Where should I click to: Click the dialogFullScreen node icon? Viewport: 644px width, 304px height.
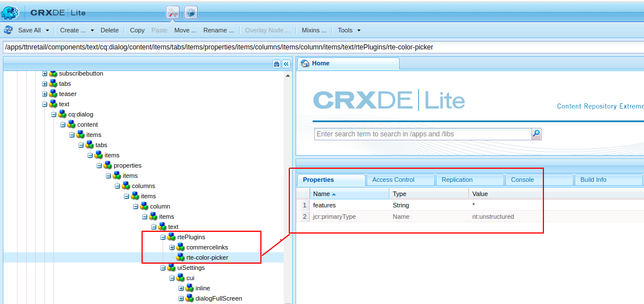coord(190,298)
